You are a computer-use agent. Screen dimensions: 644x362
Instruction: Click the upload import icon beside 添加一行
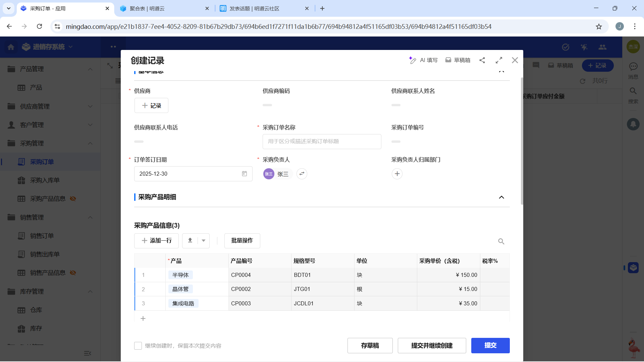coord(190,240)
